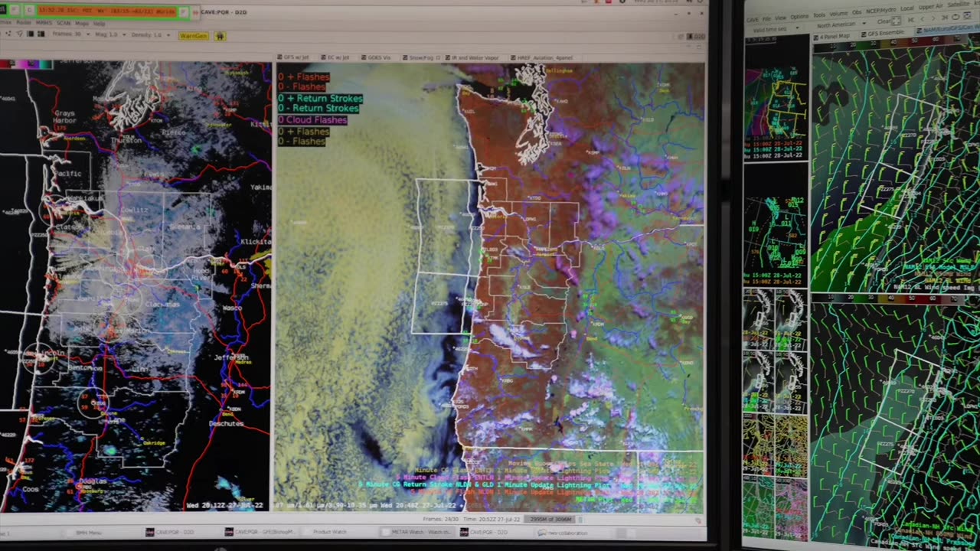The height and width of the screenshot is (551, 980).
Task: Click the first black toolbar icon left of Frames
Action: coord(30,34)
